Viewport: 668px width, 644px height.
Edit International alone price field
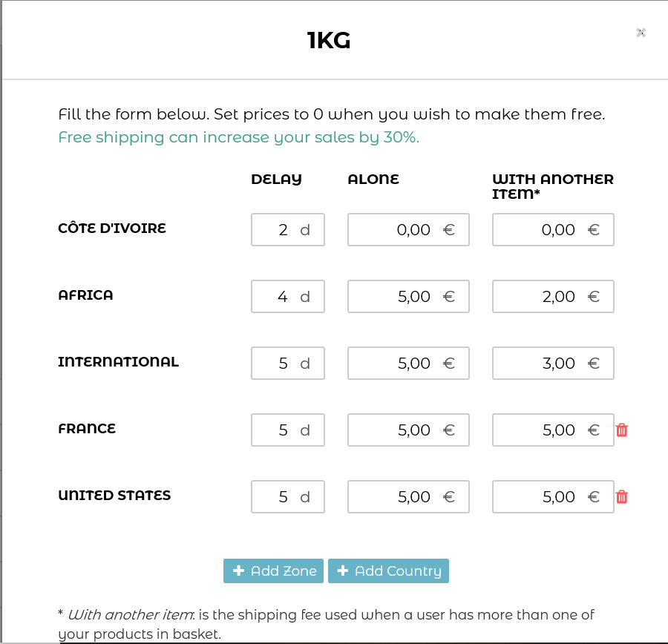point(397,364)
